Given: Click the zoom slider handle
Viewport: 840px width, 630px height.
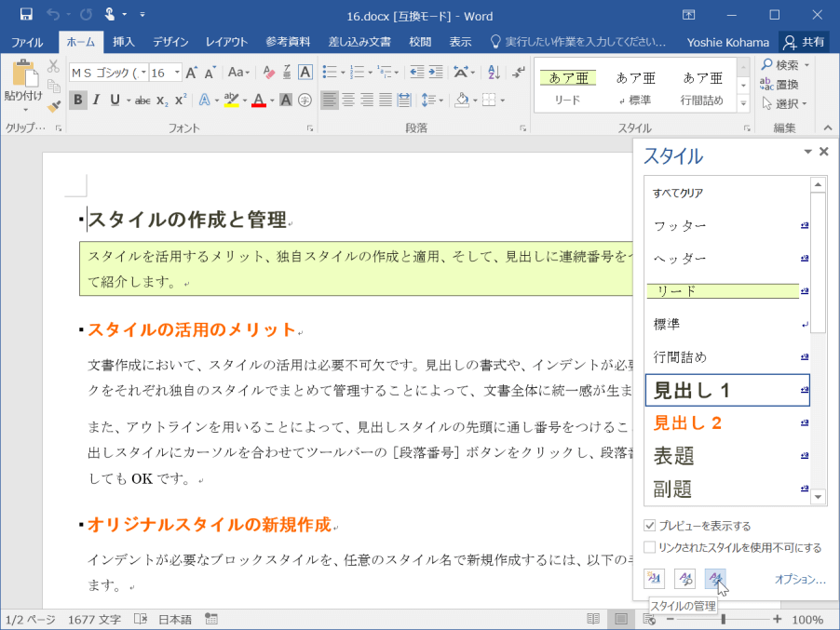Looking at the screenshot, I should point(724,619).
